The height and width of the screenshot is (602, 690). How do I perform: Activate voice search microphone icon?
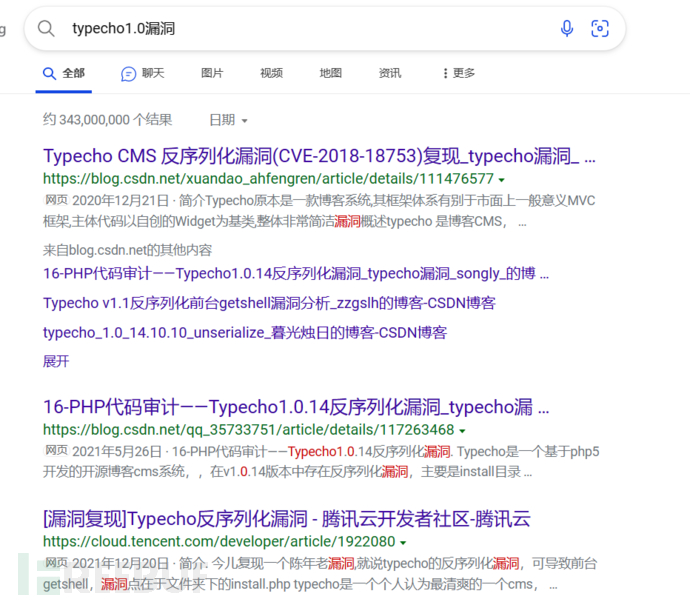567,29
